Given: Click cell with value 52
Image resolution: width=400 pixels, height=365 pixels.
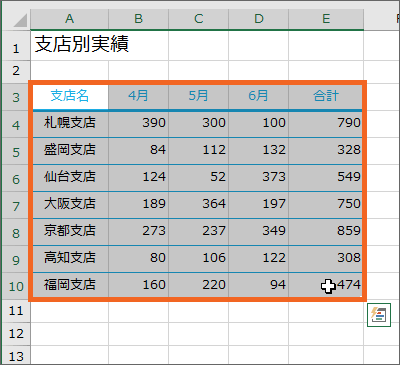Looking at the screenshot, I should coord(198,178).
